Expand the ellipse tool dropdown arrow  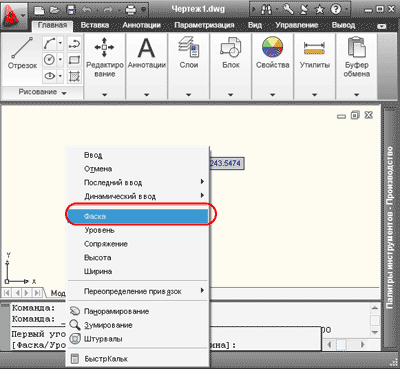60,76
